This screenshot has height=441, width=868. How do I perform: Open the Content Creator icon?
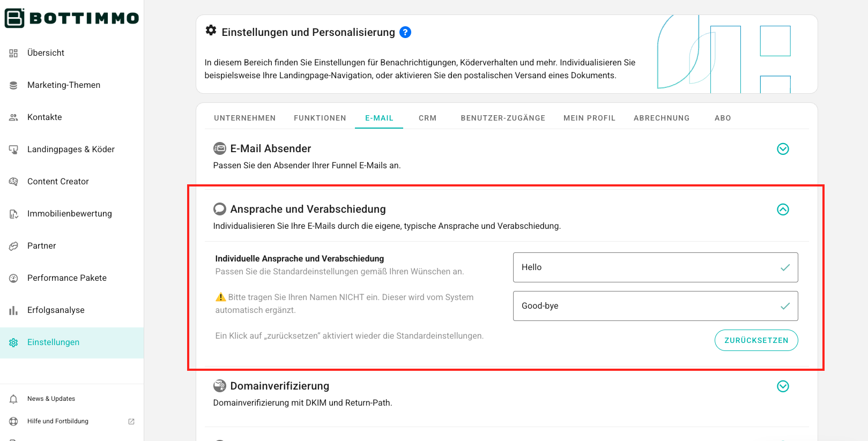(13, 182)
